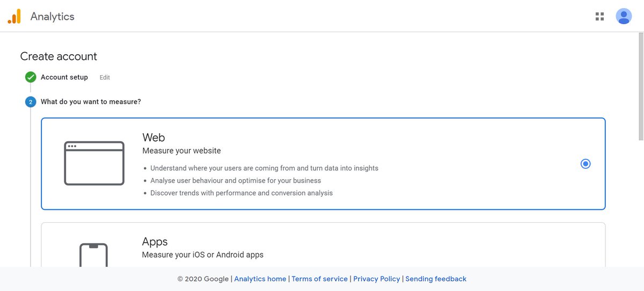
Task: Click the Web card title
Action: [x=153, y=137]
